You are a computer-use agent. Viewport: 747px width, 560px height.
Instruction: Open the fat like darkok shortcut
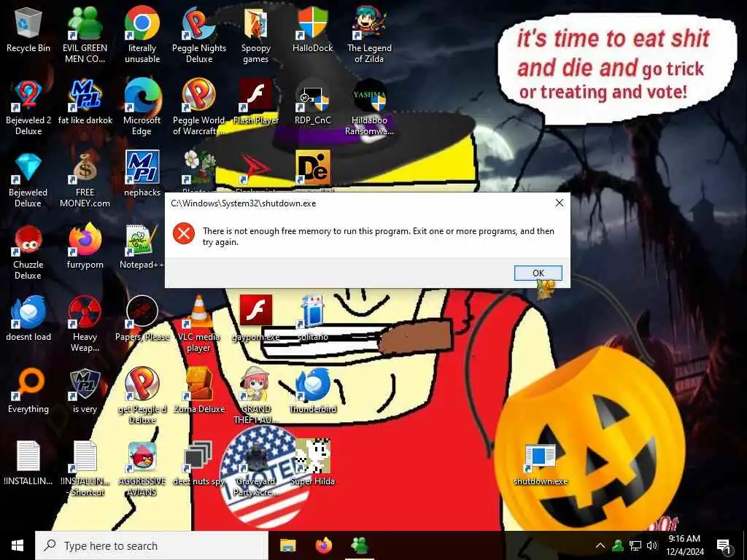point(85,101)
